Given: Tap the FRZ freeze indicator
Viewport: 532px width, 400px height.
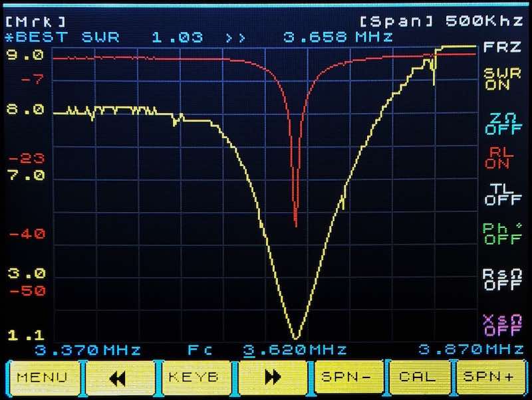Looking at the screenshot, I should [x=497, y=47].
